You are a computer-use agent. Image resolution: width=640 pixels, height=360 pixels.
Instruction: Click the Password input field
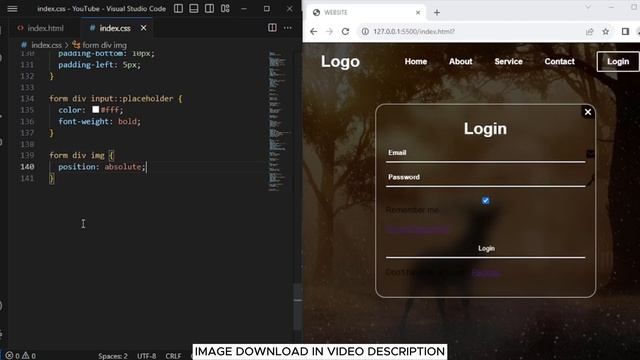[x=485, y=178]
